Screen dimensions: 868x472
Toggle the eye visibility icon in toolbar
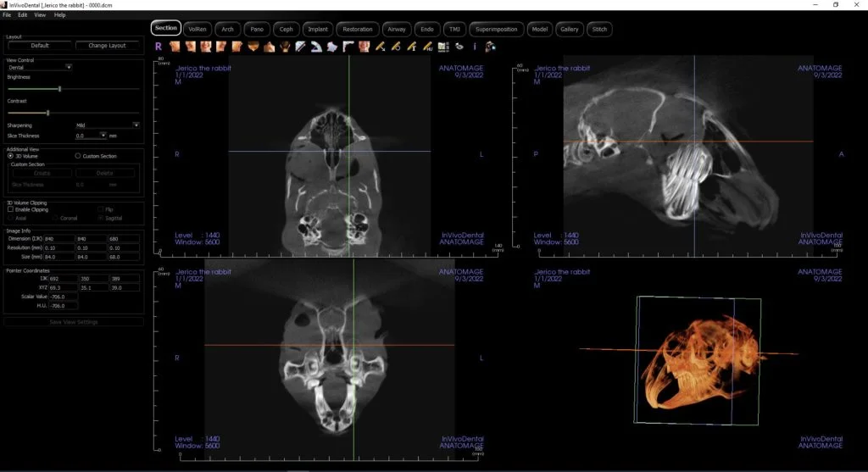pyautogui.click(x=459, y=46)
